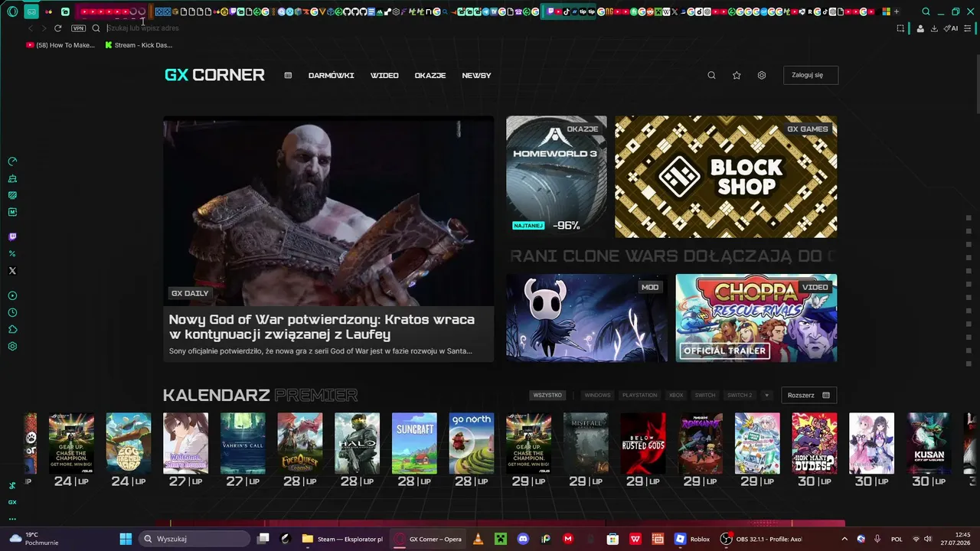Play the Choppa Rescue Rivals trailer card
Image resolution: width=980 pixels, height=551 pixels.
click(x=756, y=318)
